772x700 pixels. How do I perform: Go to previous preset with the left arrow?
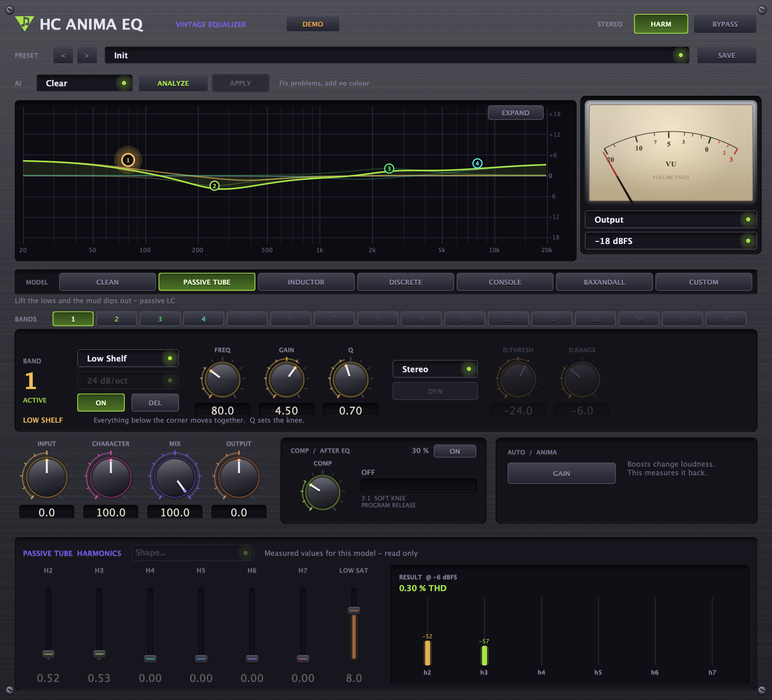coord(63,55)
